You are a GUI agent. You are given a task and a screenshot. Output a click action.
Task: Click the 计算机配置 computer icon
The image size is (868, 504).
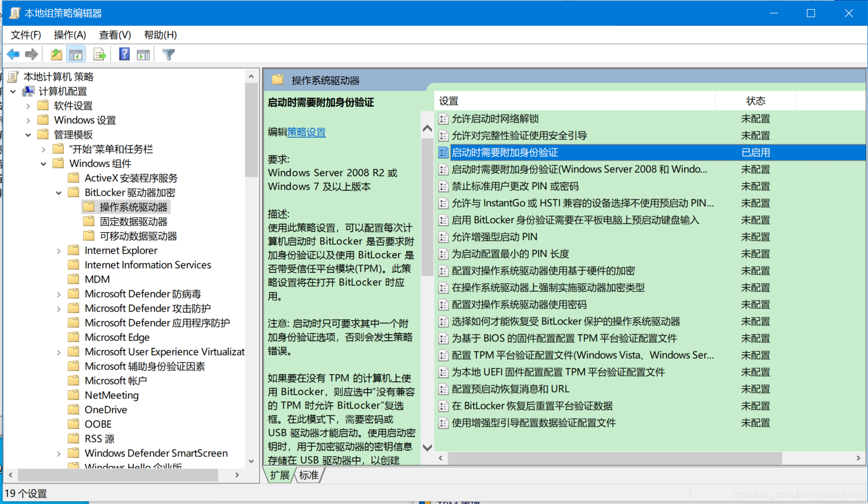coord(28,91)
